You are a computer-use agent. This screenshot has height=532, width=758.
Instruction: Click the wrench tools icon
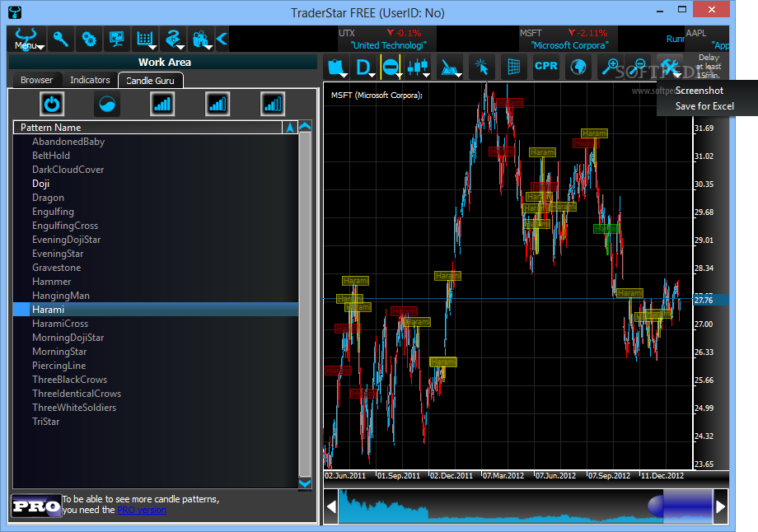pyautogui.click(x=670, y=67)
